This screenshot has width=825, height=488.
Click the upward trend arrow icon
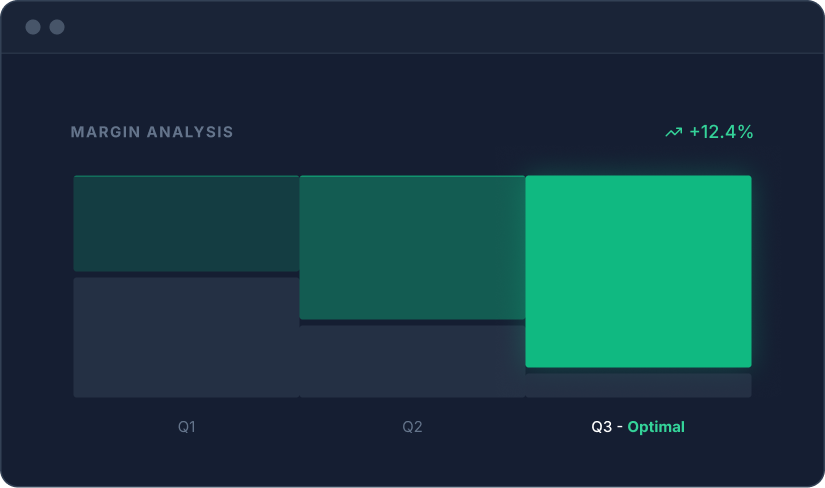coord(674,132)
